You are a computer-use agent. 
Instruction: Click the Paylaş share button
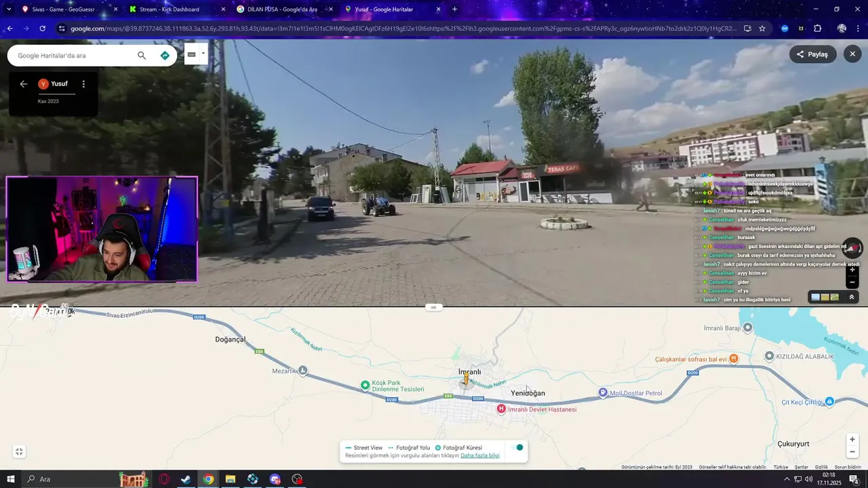tap(812, 54)
